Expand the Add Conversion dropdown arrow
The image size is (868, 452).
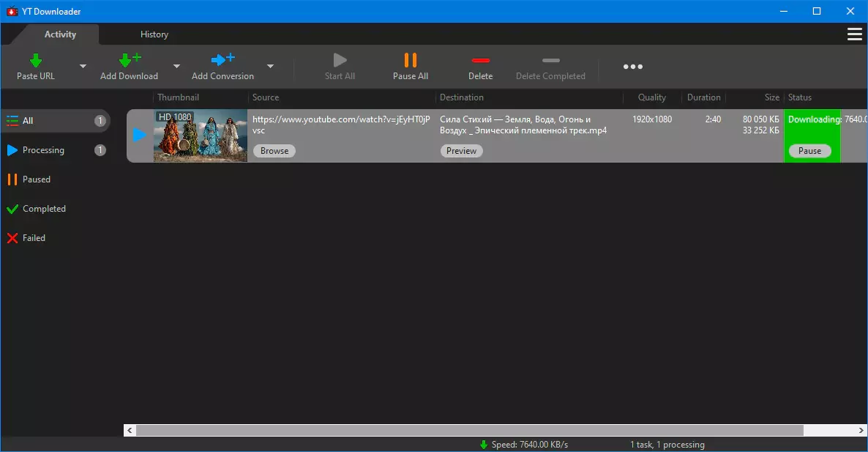[x=270, y=66]
